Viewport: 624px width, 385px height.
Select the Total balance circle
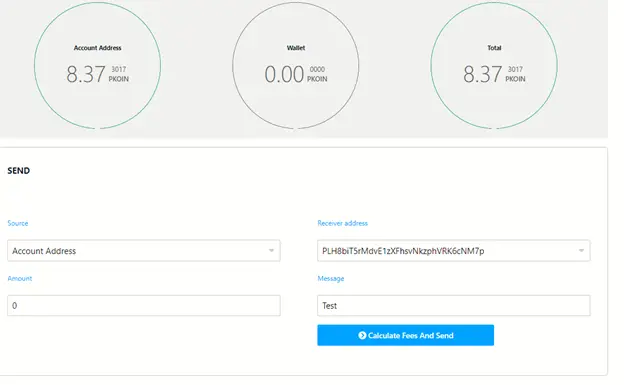494,66
